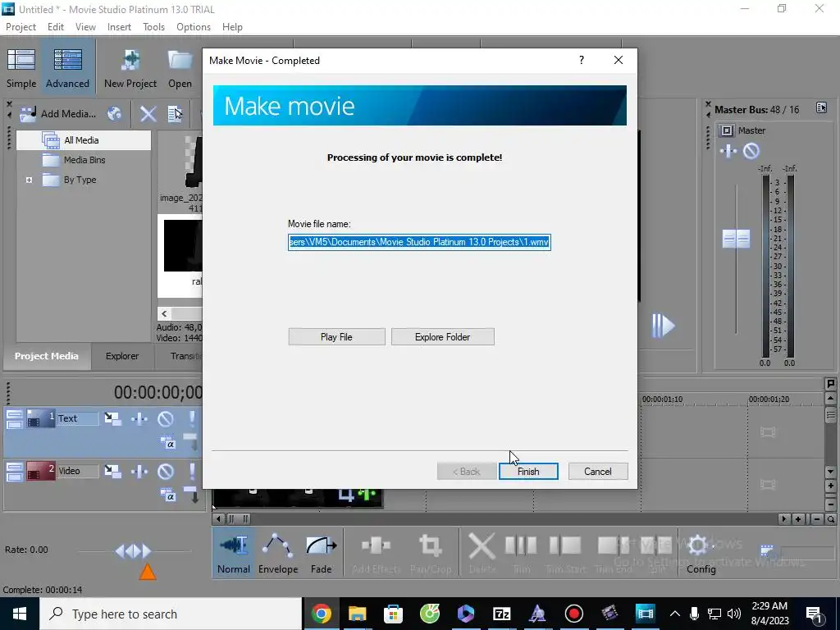Click the Add Effects tool
The height and width of the screenshot is (630, 840).
pyautogui.click(x=376, y=554)
